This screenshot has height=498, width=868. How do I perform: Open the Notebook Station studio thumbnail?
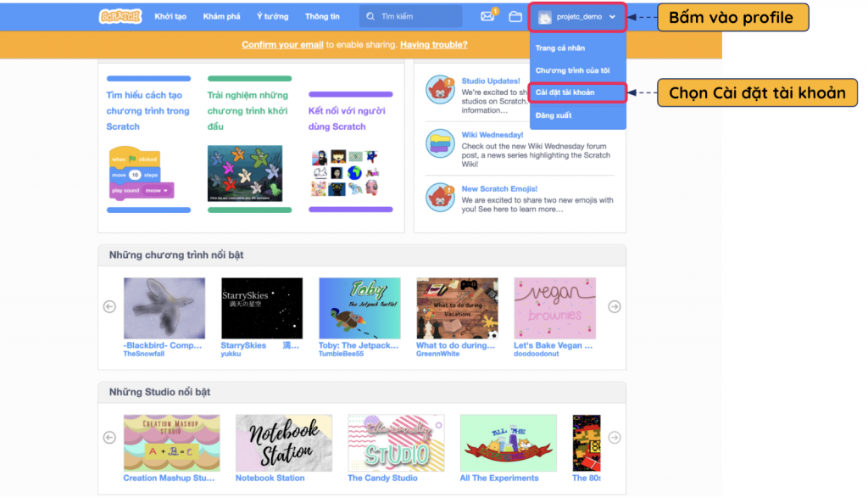284,443
